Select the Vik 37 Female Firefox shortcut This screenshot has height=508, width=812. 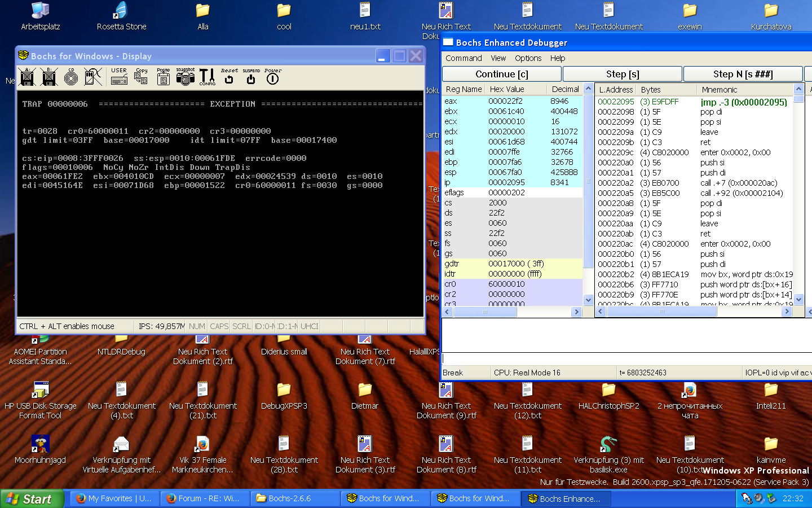(x=203, y=455)
